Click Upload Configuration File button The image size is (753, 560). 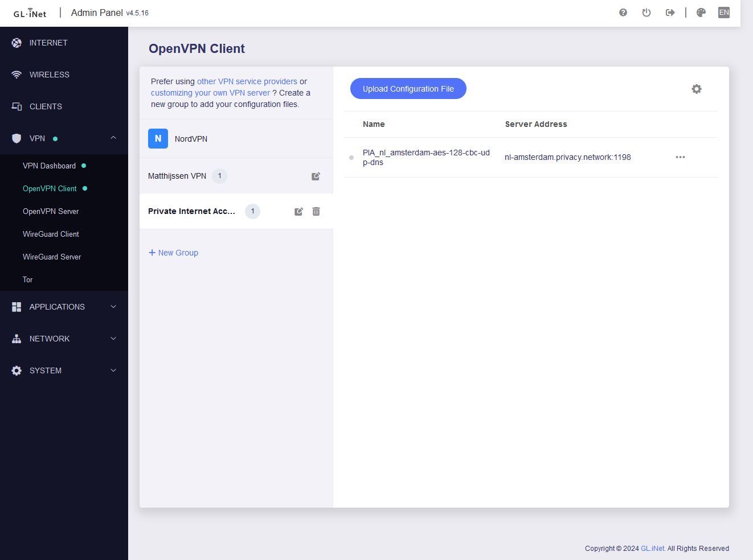click(408, 89)
